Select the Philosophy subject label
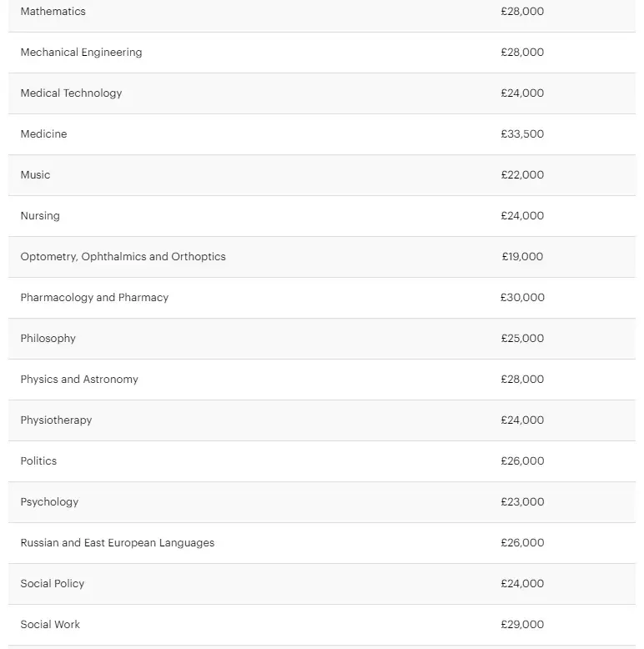The image size is (644, 649). pyautogui.click(x=48, y=339)
